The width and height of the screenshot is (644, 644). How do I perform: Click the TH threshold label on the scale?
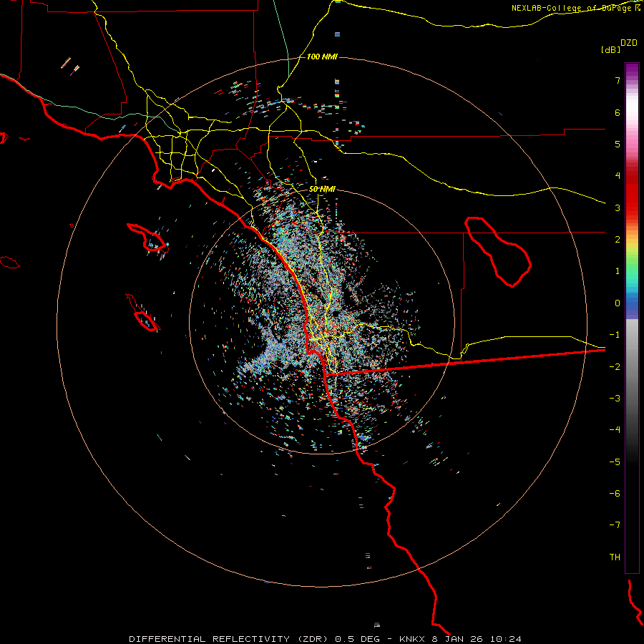(x=615, y=557)
